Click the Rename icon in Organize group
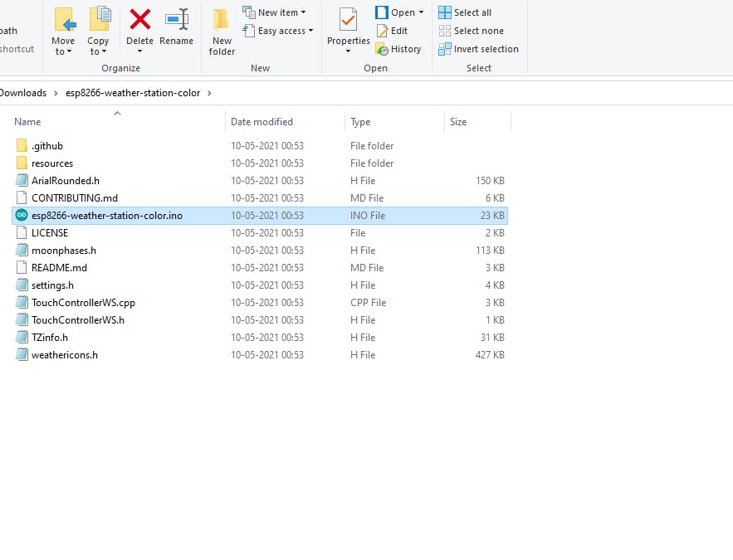The width and height of the screenshot is (733, 560). pos(177,20)
